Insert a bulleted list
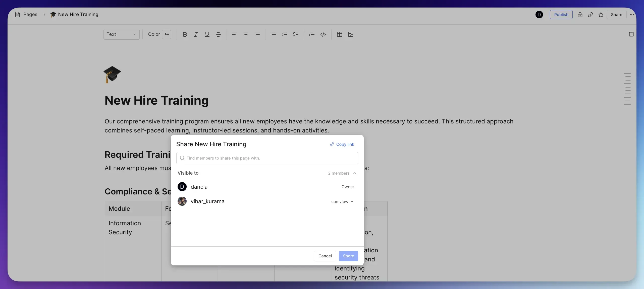 coord(273,34)
